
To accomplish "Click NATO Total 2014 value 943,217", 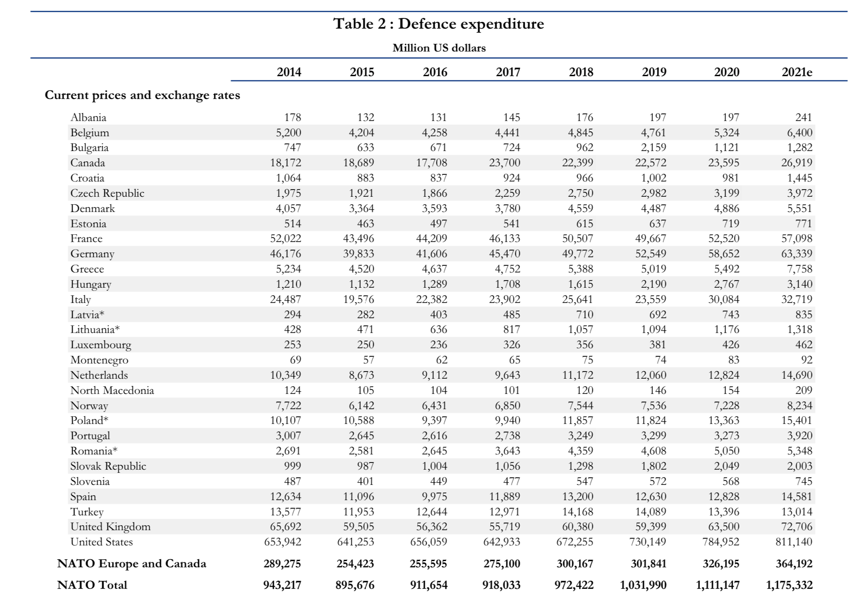I will 282,585.
